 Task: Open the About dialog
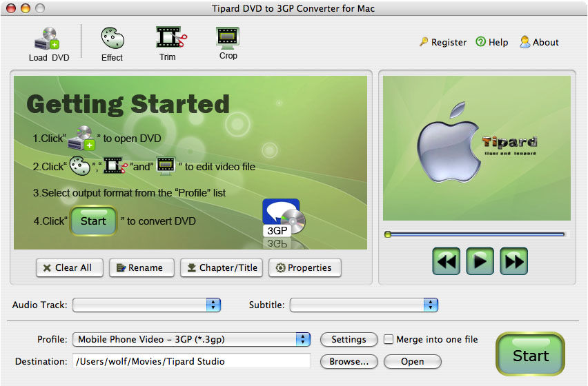(539, 42)
